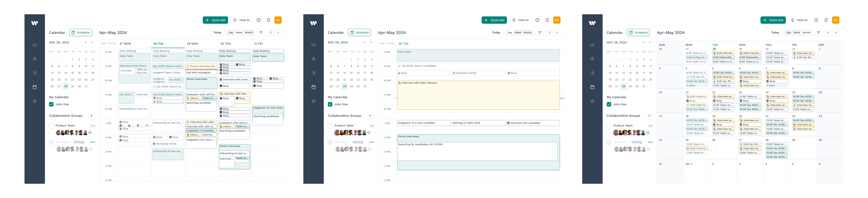Click Quick add button in month view window

773,20
